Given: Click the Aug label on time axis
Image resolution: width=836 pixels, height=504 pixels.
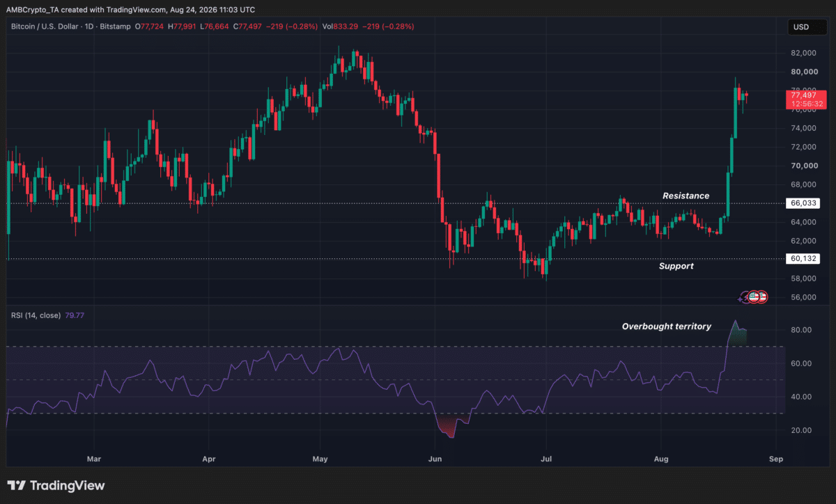Looking at the screenshot, I should point(662,459).
